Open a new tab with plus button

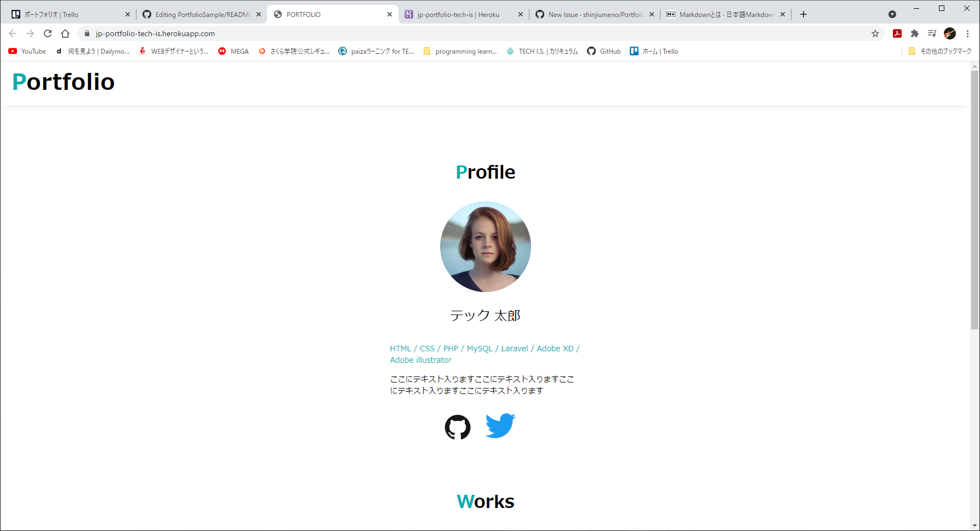pyautogui.click(x=804, y=14)
